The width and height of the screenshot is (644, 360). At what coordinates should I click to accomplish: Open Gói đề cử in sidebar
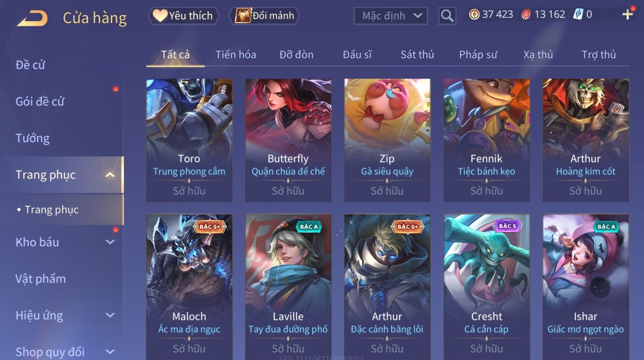(40, 102)
